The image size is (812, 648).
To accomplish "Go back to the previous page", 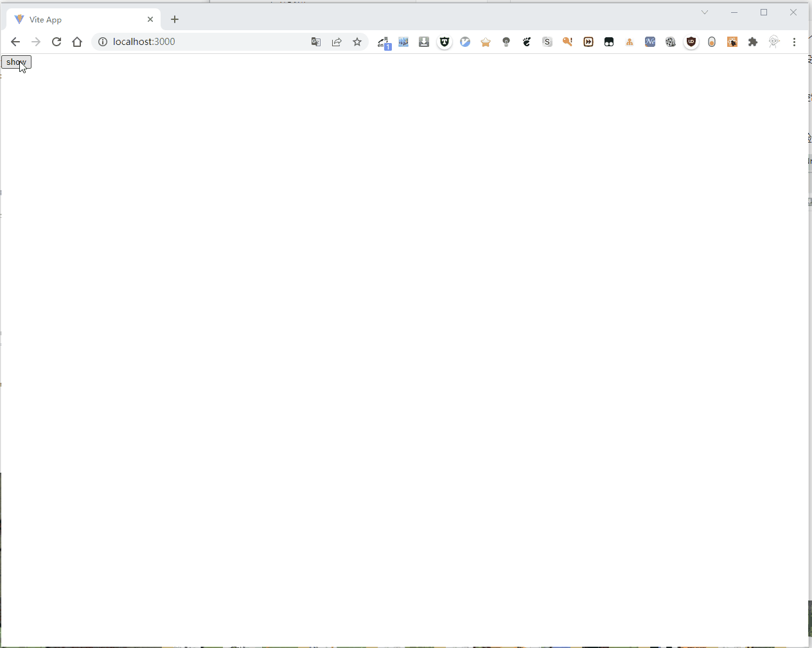I will click(x=15, y=42).
